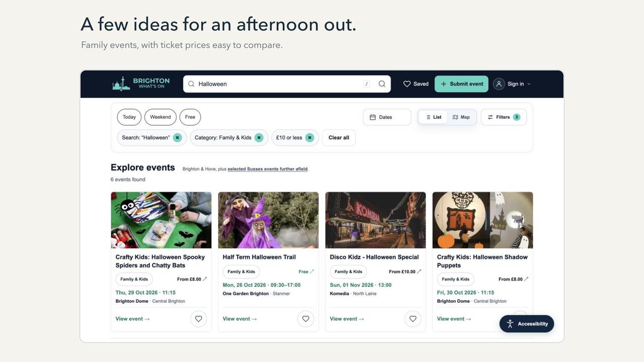Open the Filters panel
The width and height of the screenshot is (644, 362).
[x=504, y=117]
